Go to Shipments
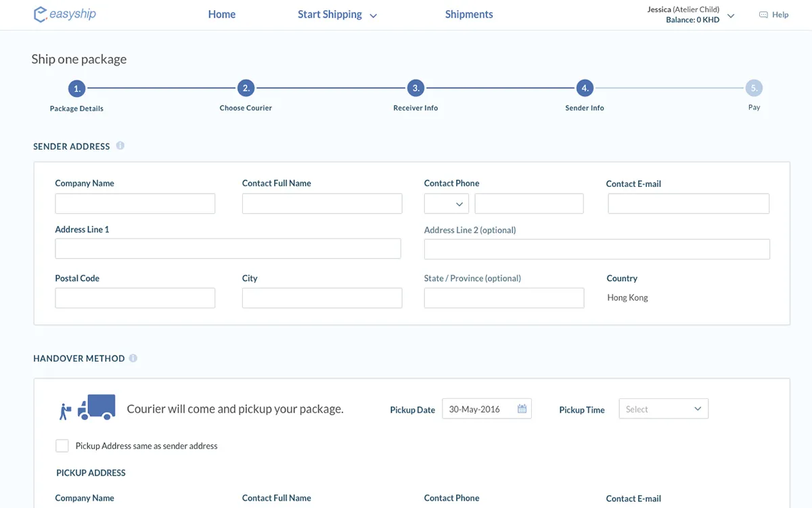 point(469,14)
